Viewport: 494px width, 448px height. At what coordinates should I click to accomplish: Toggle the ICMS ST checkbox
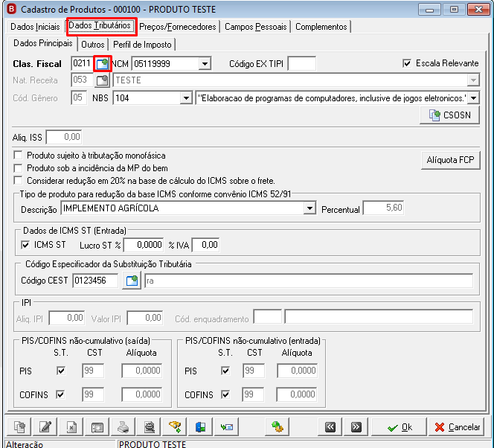coord(25,245)
